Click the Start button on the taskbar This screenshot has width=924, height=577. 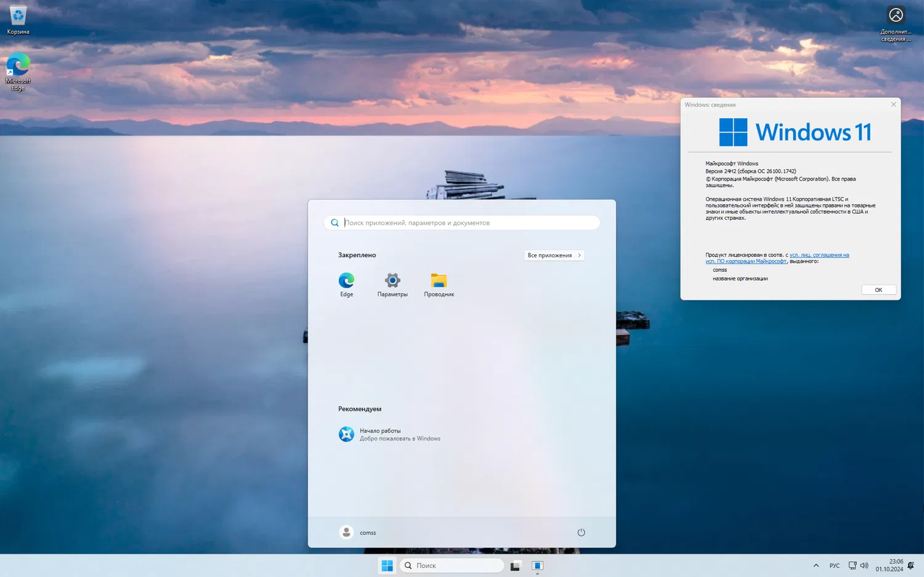tap(387, 565)
